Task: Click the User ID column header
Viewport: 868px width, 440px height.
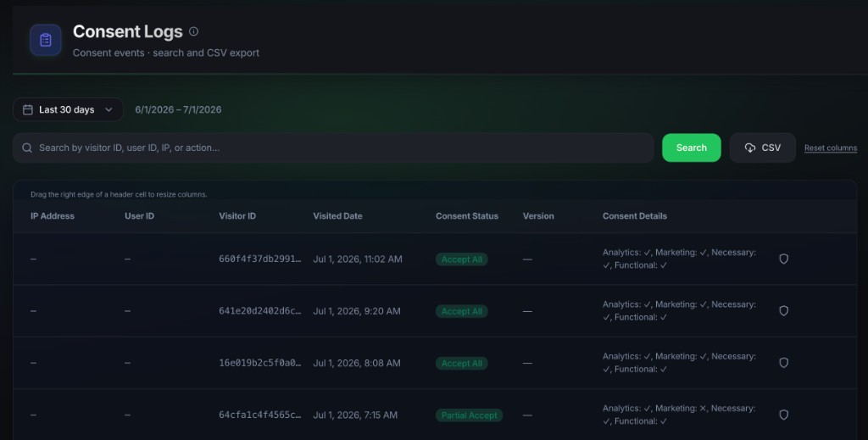Action: pyautogui.click(x=140, y=216)
